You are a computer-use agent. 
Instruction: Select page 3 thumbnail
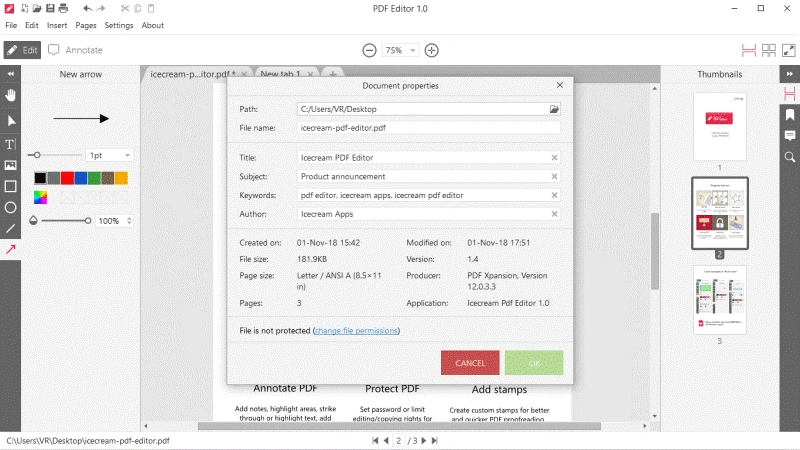click(719, 300)
